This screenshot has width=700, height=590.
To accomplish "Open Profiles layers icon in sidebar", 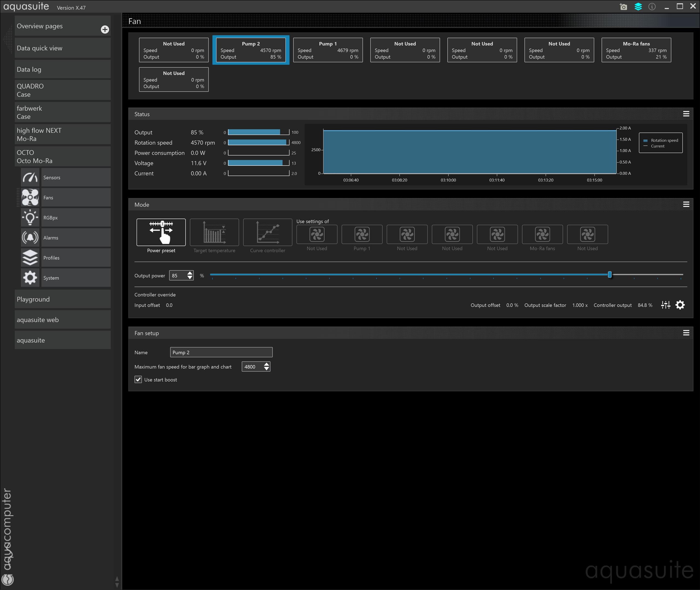I will (x=30, y=258).
